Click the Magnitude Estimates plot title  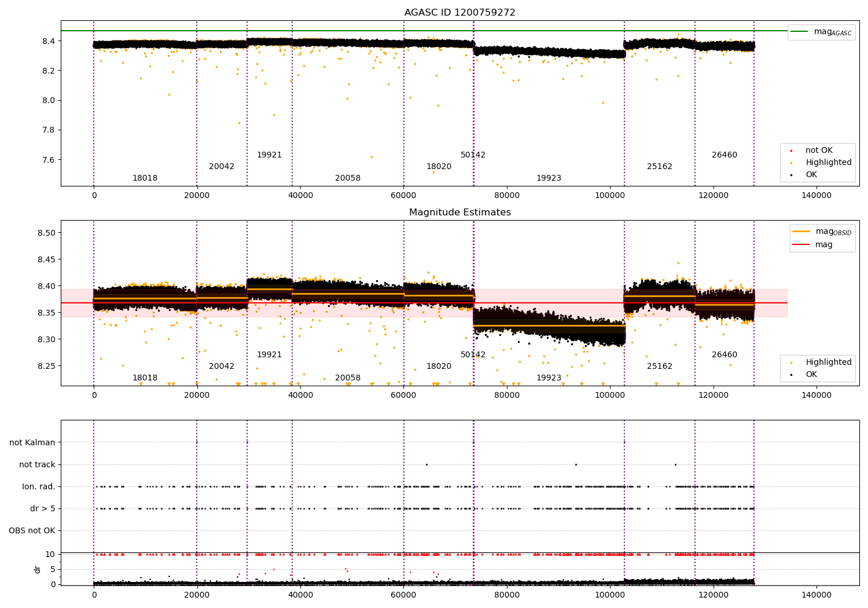(459, 213)
